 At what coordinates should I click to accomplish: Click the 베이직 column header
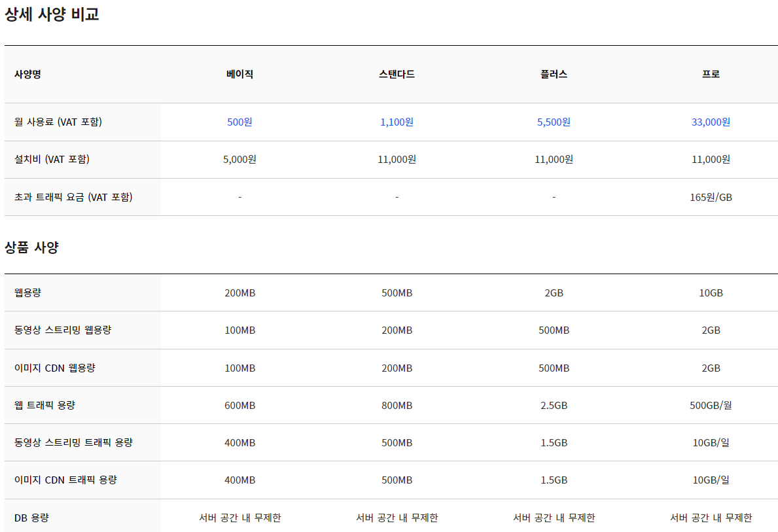(x=239, y=74)
